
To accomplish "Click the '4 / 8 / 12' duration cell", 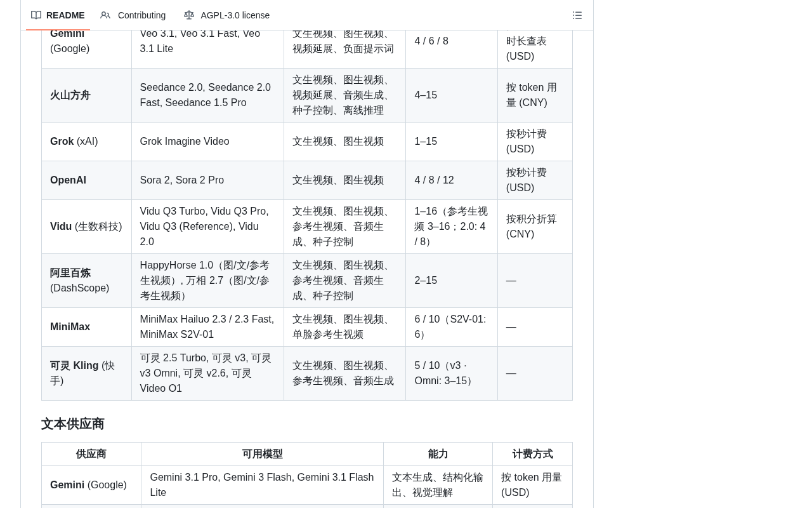I will pyautogui.click(x=452, y=180).
